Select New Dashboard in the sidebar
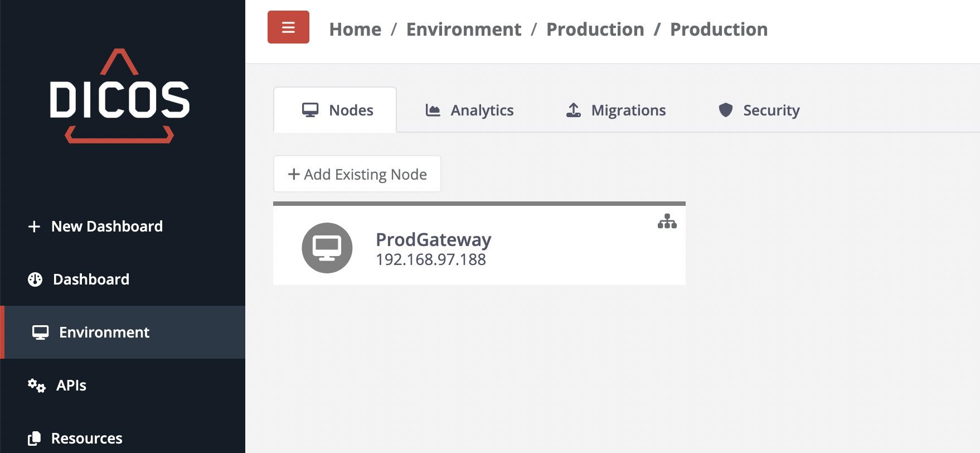Viewport: 980px width, 453px height. [x=123, y=226]
